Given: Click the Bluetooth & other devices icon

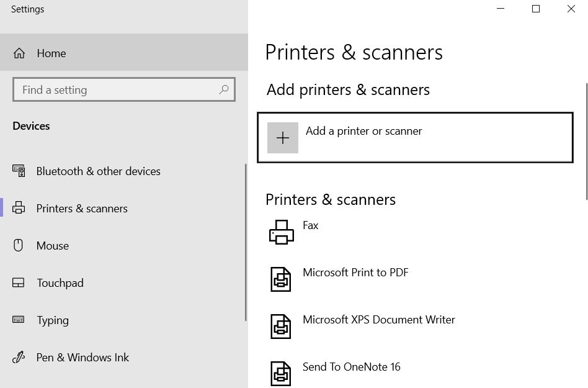Looking at the screenshot, I should tap(19, 171).
